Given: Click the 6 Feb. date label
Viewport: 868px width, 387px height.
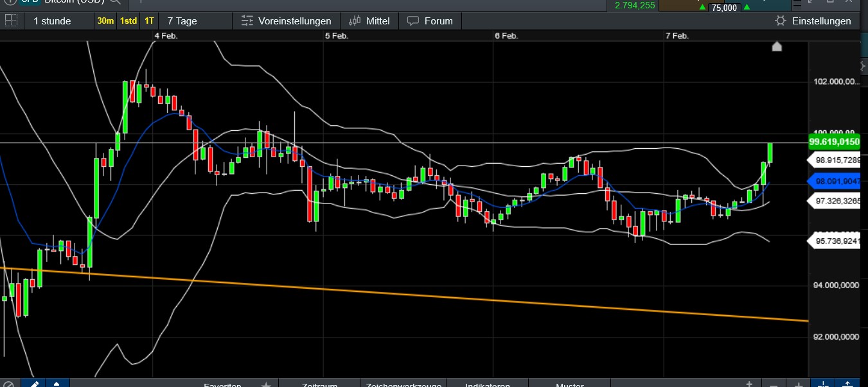Looking at the screenshot, I should pyautogui.click(x=506, y=36).
